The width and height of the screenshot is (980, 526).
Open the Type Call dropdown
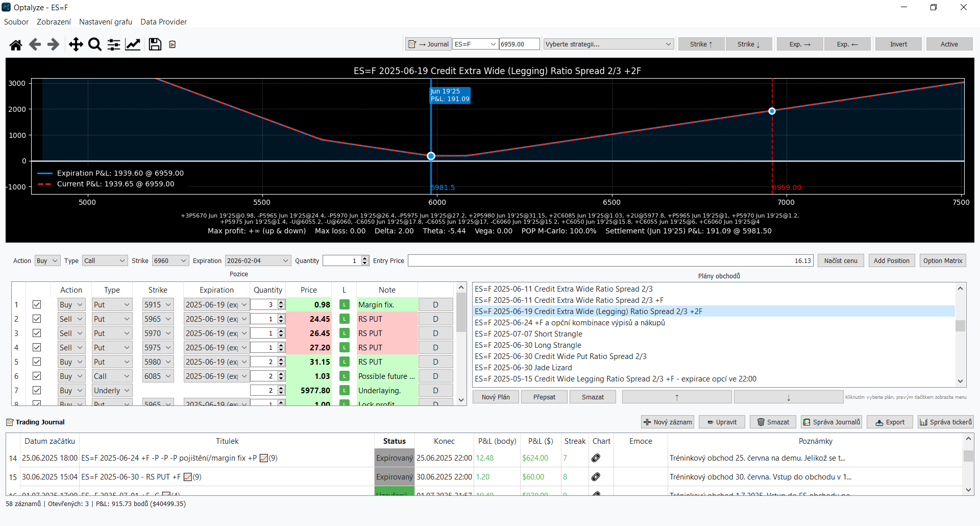(x=105, y=261)
